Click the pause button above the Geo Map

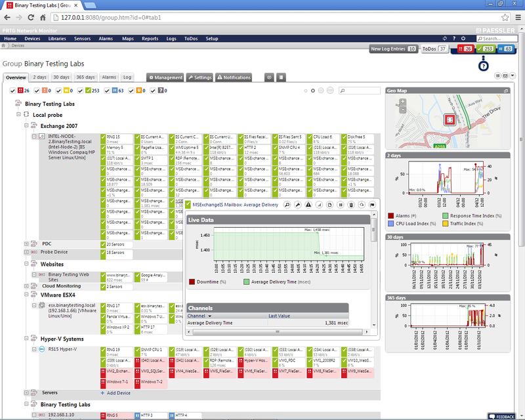click(x=498, y=75)
